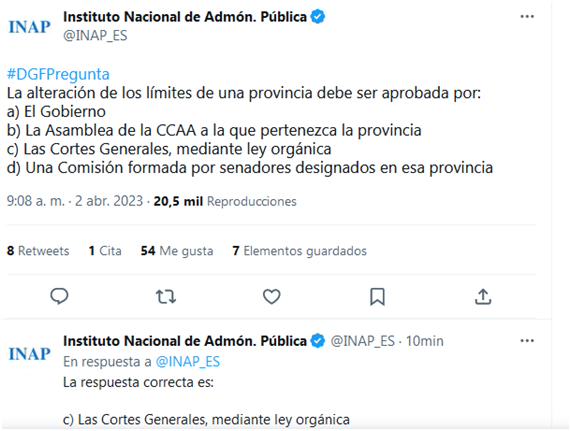This screenshot has height=431, width=571.
Task: Click the 7 Elementos guardados count
Action: [299, 251]
